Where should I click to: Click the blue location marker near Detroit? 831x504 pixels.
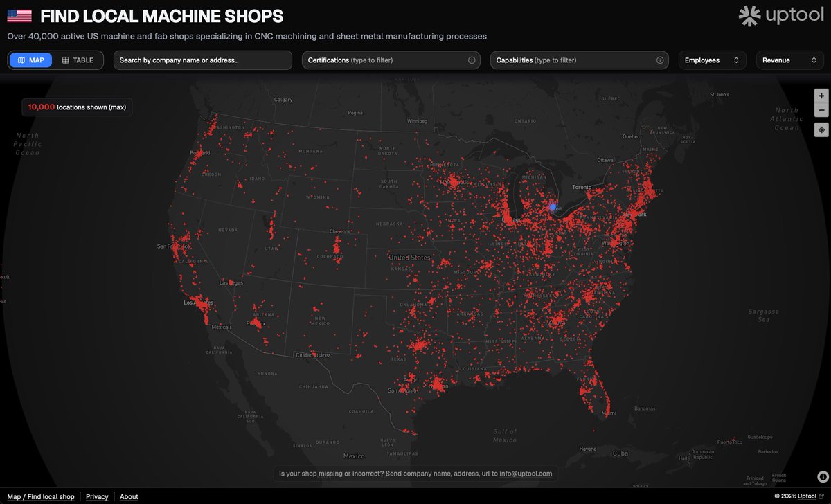click(x=553, y=206)
